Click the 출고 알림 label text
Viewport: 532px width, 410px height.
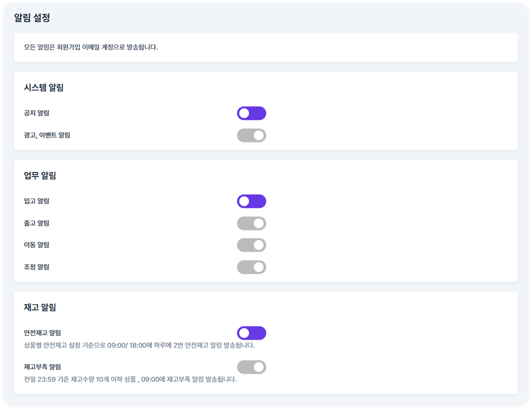tap(36, 223)
